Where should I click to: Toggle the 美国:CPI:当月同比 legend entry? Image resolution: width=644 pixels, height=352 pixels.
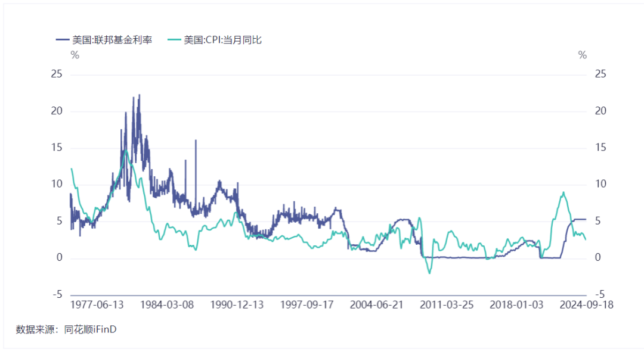[x=215, y=40]
